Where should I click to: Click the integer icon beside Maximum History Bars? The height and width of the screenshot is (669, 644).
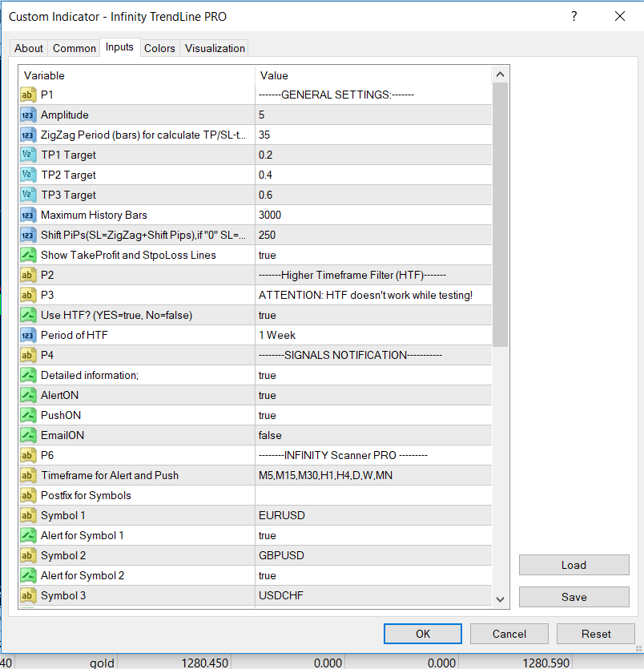28,215
